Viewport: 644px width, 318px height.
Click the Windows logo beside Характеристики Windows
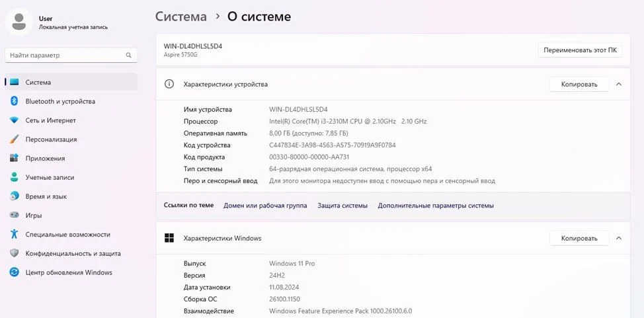[x=169, y=238]
